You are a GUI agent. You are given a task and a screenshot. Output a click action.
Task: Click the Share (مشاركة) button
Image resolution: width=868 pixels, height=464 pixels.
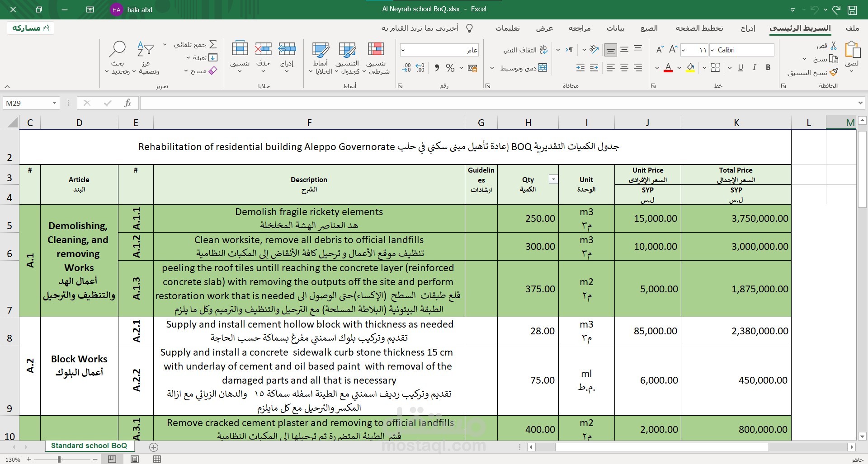coord(31,28)
